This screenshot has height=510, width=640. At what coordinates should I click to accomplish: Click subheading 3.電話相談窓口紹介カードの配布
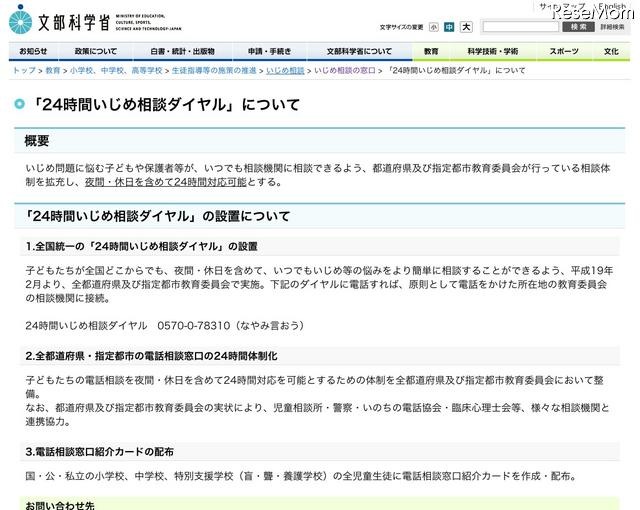click(100, 452)
